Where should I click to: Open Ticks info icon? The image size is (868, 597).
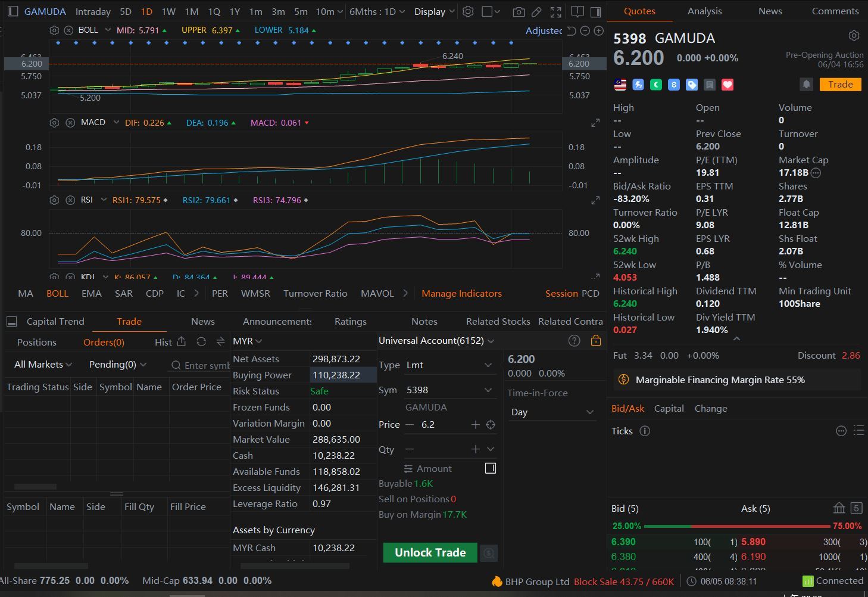(645, 431)
